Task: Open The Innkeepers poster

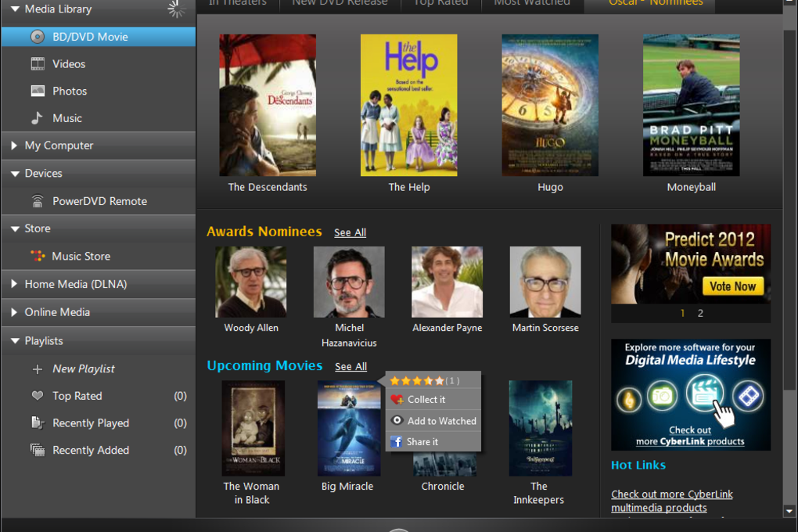Action: click(541, 428)
